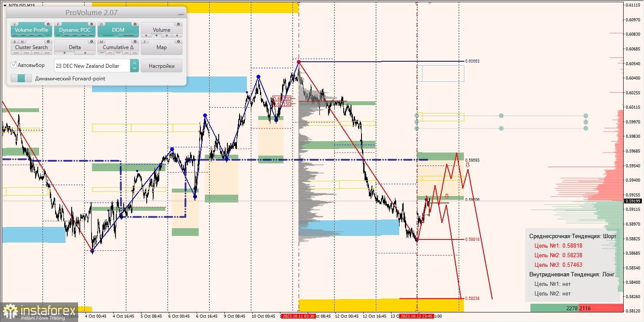Enable the Delta indicator
644x322 pixels.
tap(75, 47)
